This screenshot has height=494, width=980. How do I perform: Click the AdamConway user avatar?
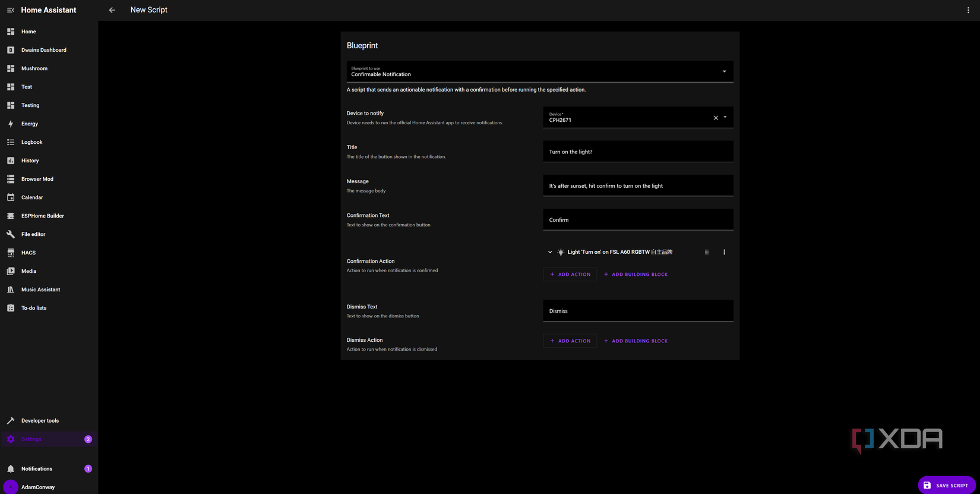click(x=11, y=487)
